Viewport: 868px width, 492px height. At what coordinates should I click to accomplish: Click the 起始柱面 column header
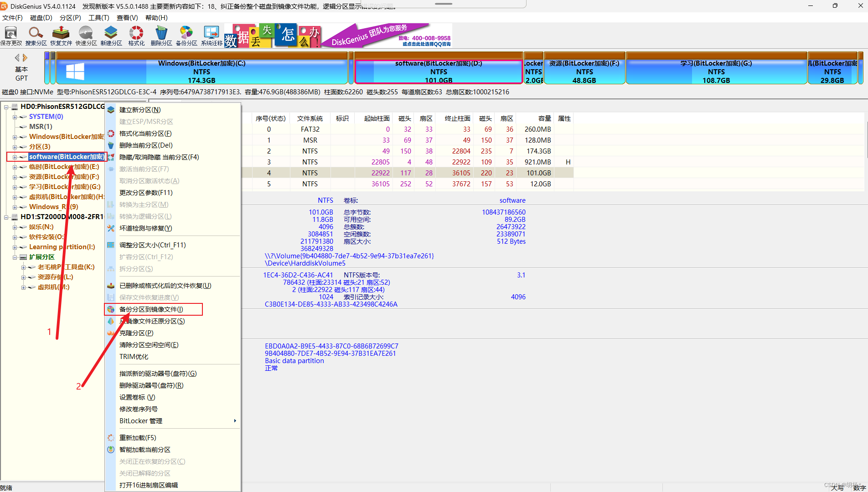(377, 118)
